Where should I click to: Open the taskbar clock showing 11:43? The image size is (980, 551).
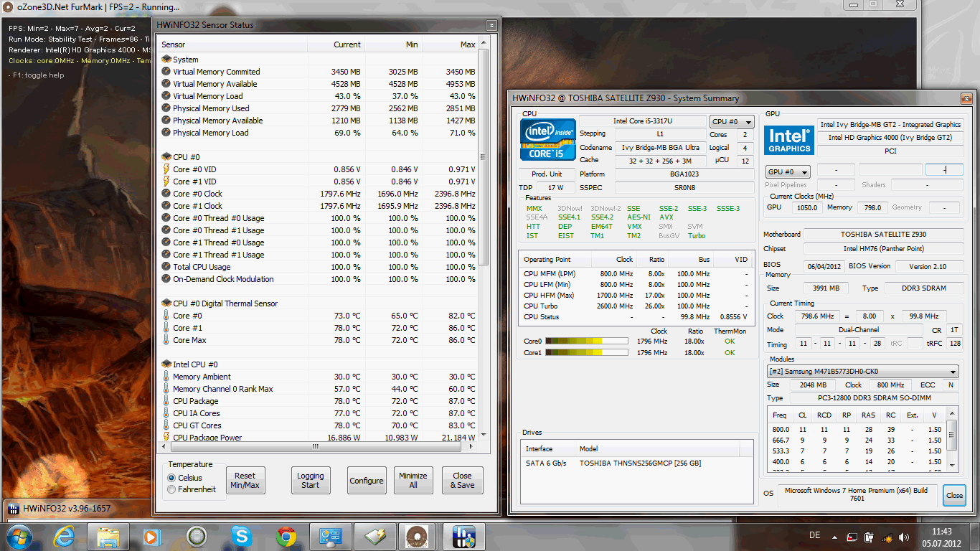click(941, 537)
